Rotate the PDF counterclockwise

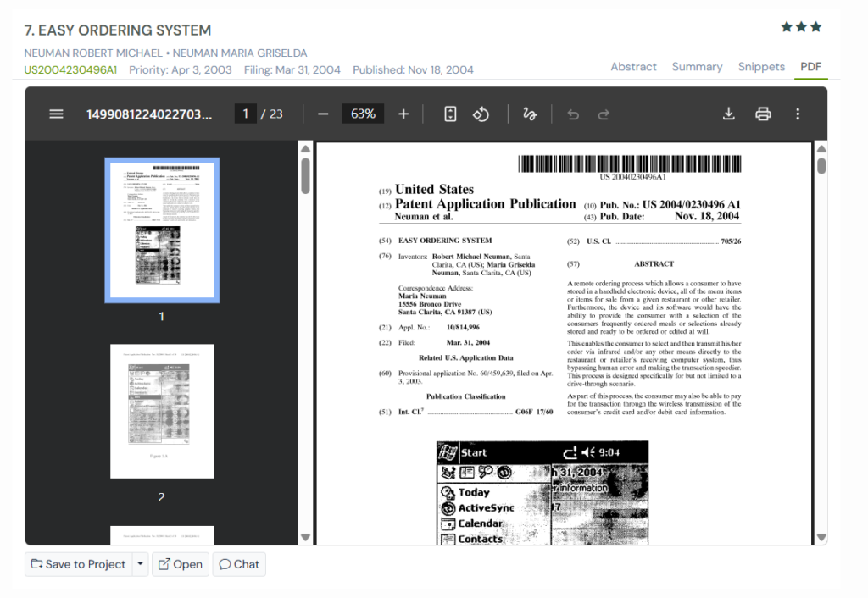[x=481, y=114]
